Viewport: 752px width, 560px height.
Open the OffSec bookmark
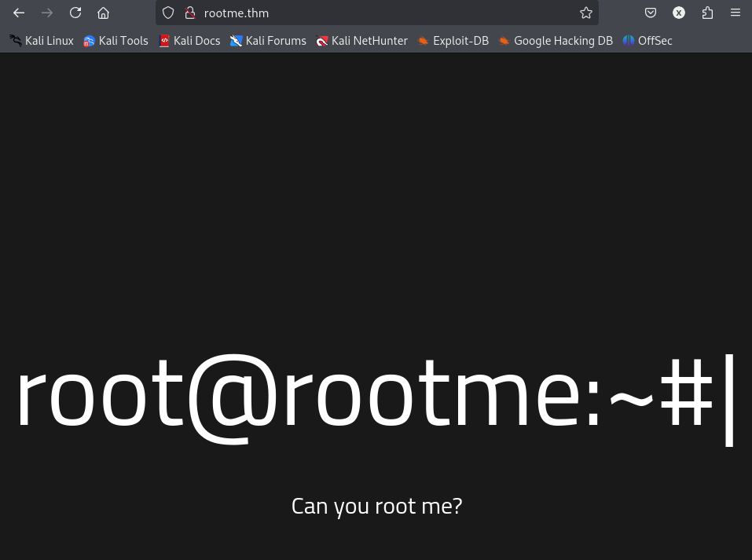click(x=647, y=41)
